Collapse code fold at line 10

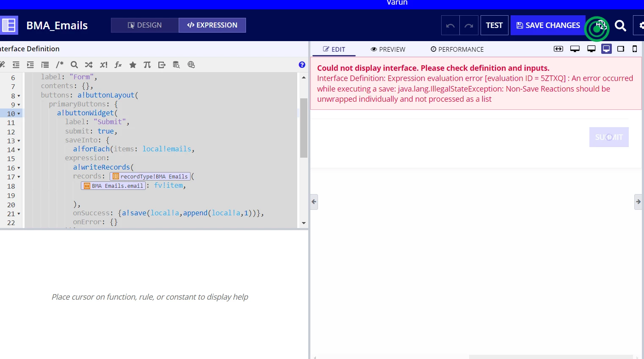19,114
